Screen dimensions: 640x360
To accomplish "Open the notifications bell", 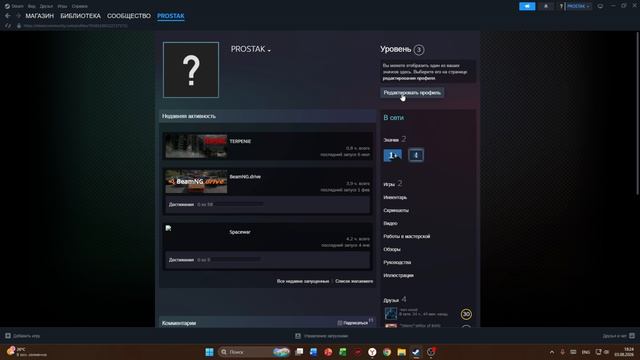I will pos(546,6).
